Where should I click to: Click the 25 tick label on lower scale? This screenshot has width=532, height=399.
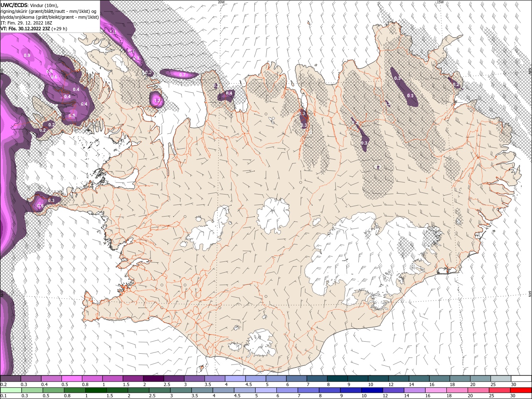tap(491, 397)
